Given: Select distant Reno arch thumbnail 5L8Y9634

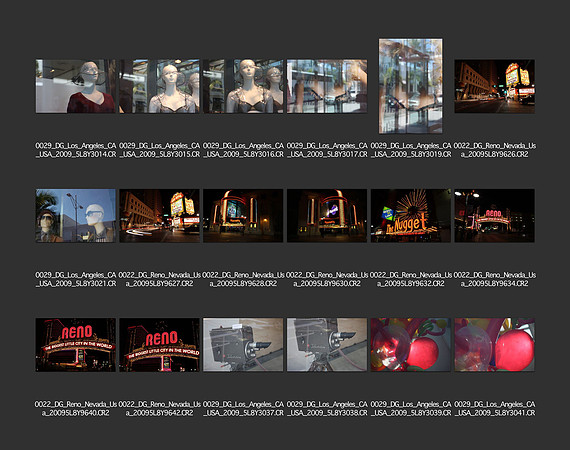Looking at the screenshot, I should pos(494,216).
